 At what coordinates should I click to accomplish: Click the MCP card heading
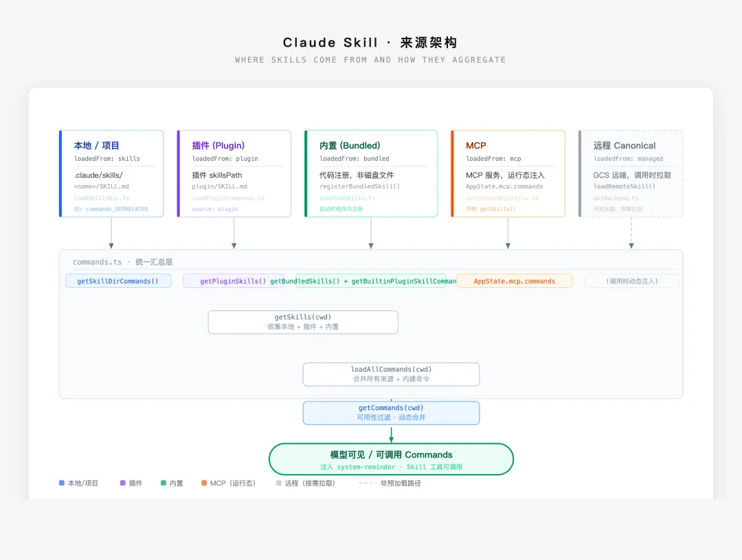(475, 146)
